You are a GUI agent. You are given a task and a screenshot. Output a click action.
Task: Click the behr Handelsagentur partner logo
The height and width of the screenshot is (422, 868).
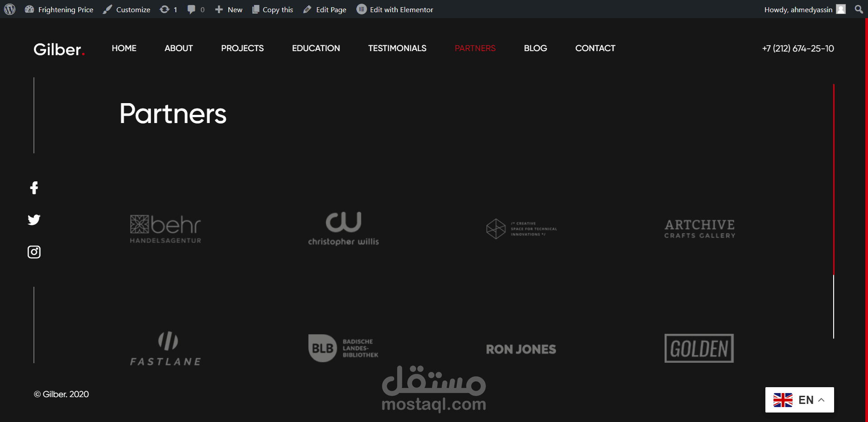coord(165,229)
